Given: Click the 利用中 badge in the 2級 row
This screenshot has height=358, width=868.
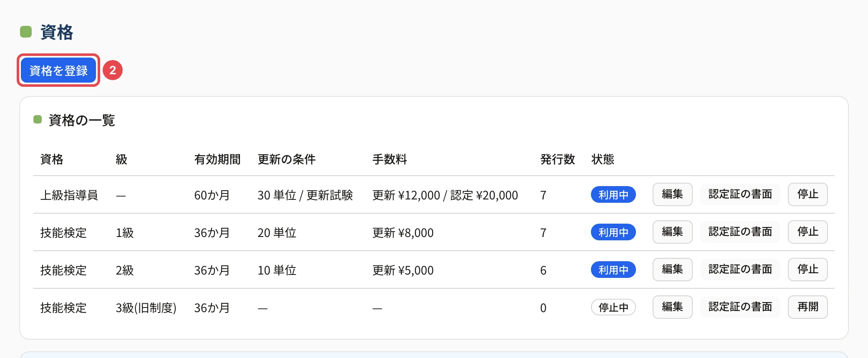Looking at the screenshot, I should (x=613, y=270).
